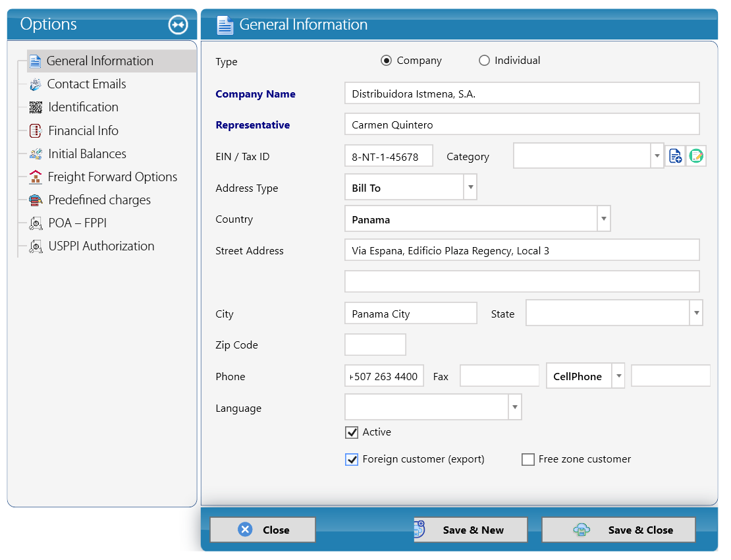Open the Identification QR code icon
Screen dimensions: 731x560
tap(36, 107)
